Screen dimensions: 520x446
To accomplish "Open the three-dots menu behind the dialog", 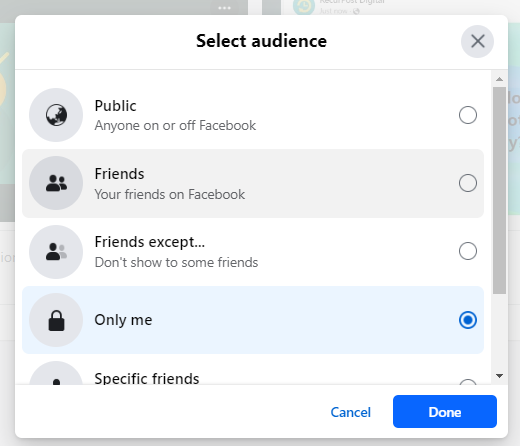I will pos(224,8).
